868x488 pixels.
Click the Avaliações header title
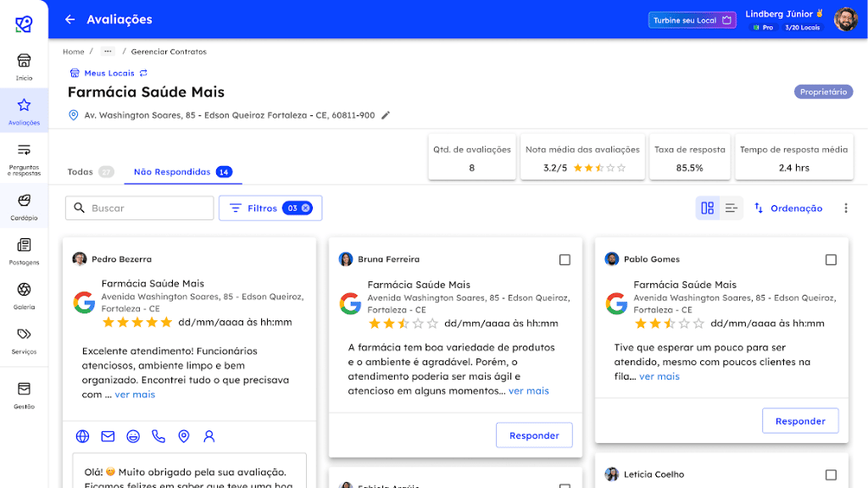coord(120,19)
